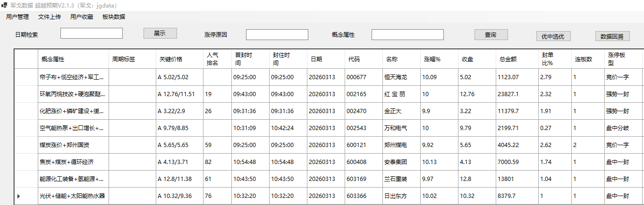Click stock code 600408 cell
This screenshot has height=205, width=644.
pos(364,162)
